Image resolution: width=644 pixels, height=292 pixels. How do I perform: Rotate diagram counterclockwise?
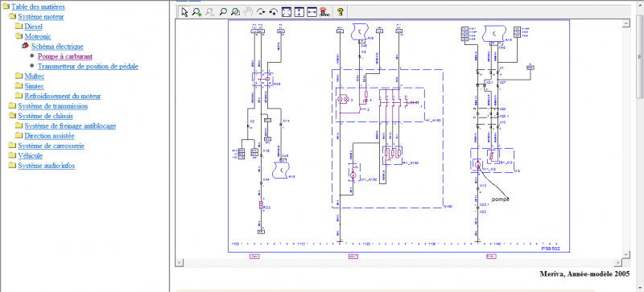click(274, 12)
